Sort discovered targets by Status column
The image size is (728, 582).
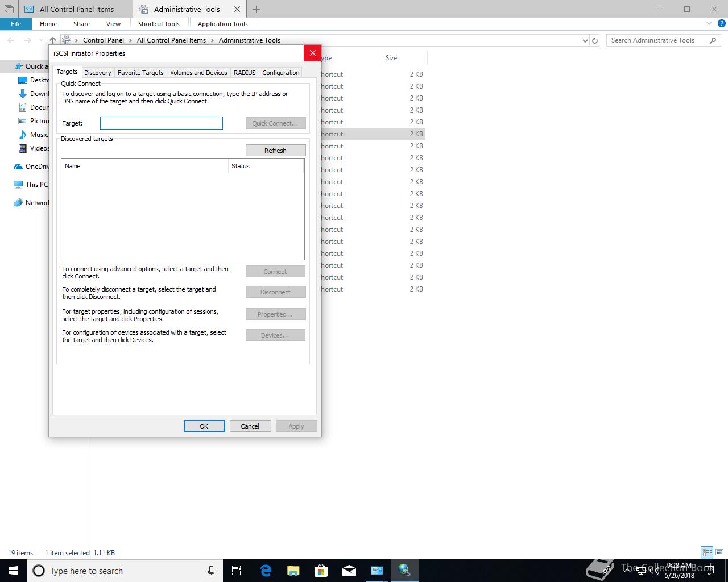point(266,166)
